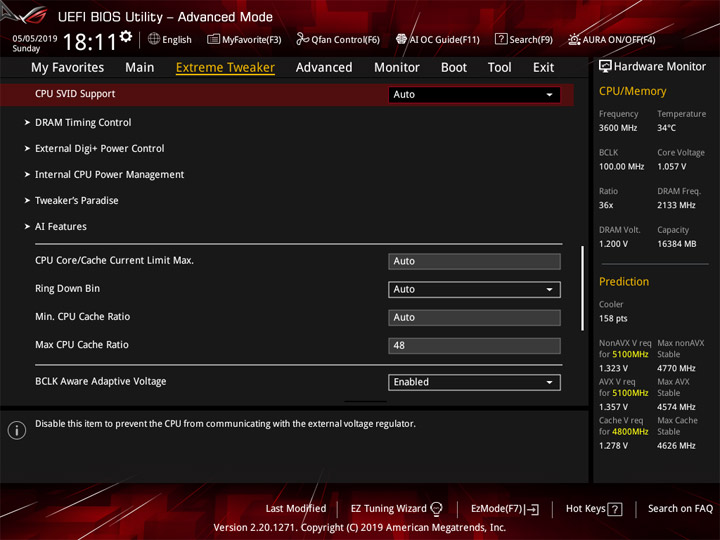Toggle AURA lighting icon
This screenshot has width=720, height=540.
tap(574, 39)
